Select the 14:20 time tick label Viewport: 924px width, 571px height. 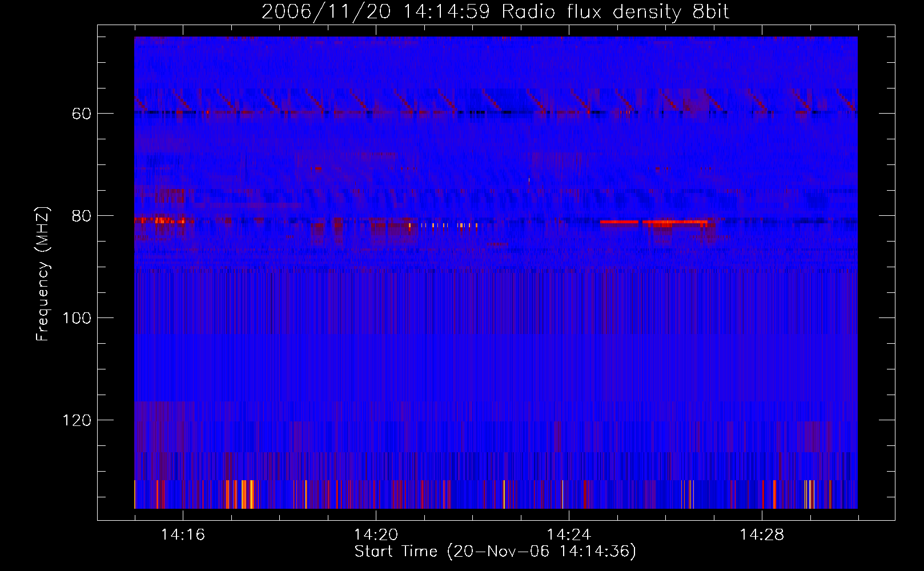[376, 535]
